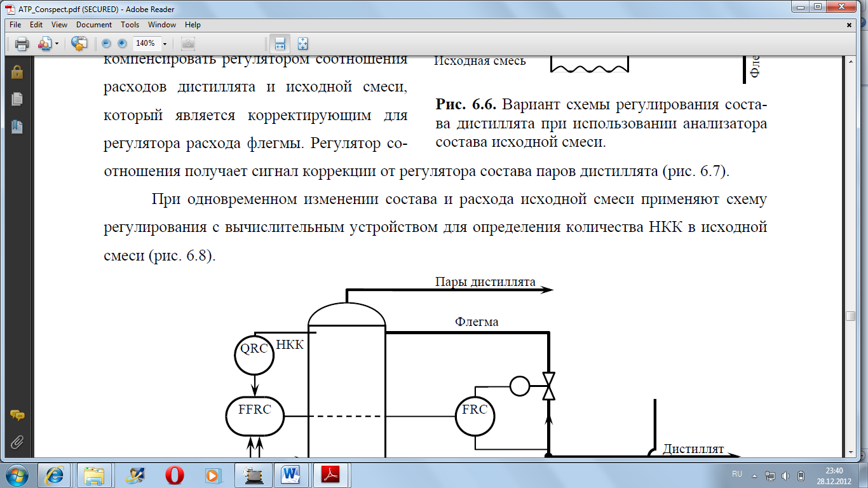Click the FFRC block in diagram

point(254,416)
